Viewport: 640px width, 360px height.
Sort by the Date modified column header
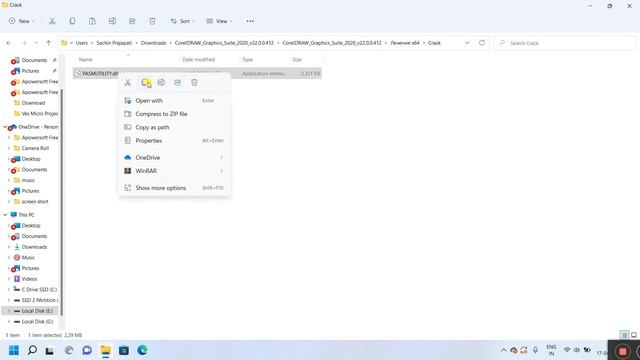[198, 60]
